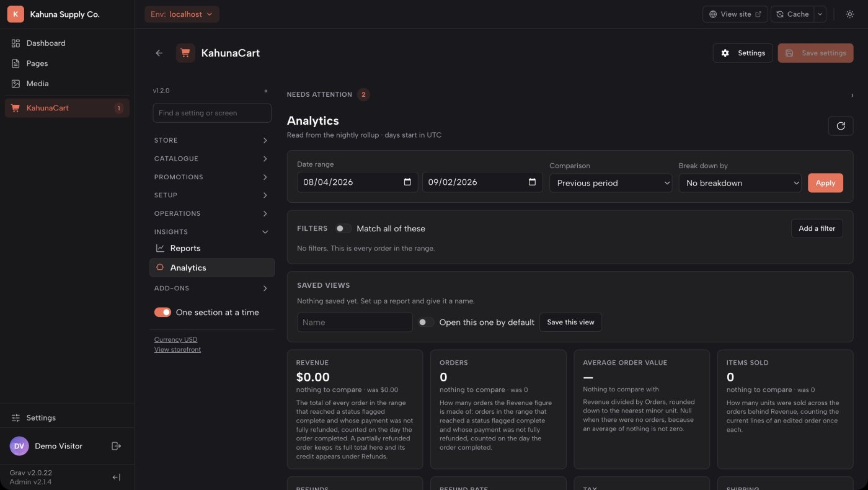This screenshot has height=490, width=868.
Task: Open the Env localhost dropdown
Action: pos(182,14)
